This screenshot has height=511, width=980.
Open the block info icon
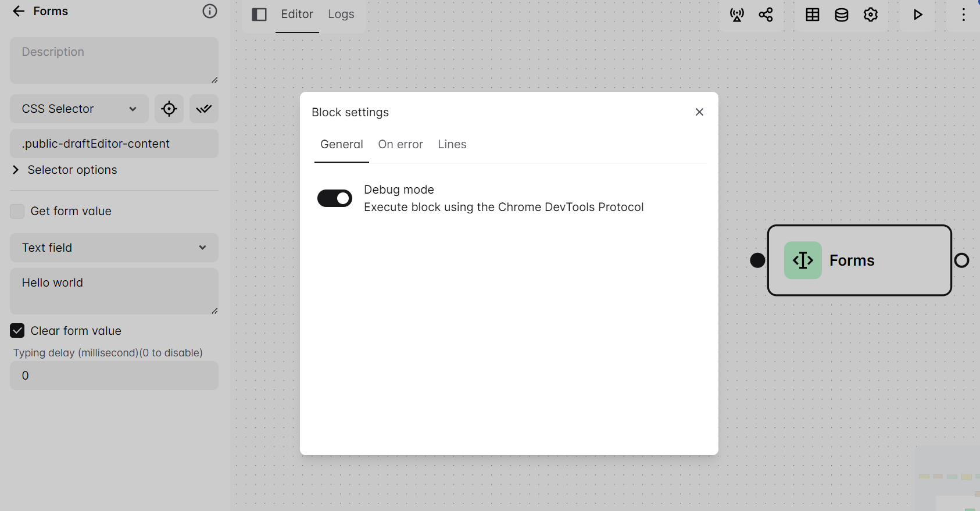pos(209,12)
